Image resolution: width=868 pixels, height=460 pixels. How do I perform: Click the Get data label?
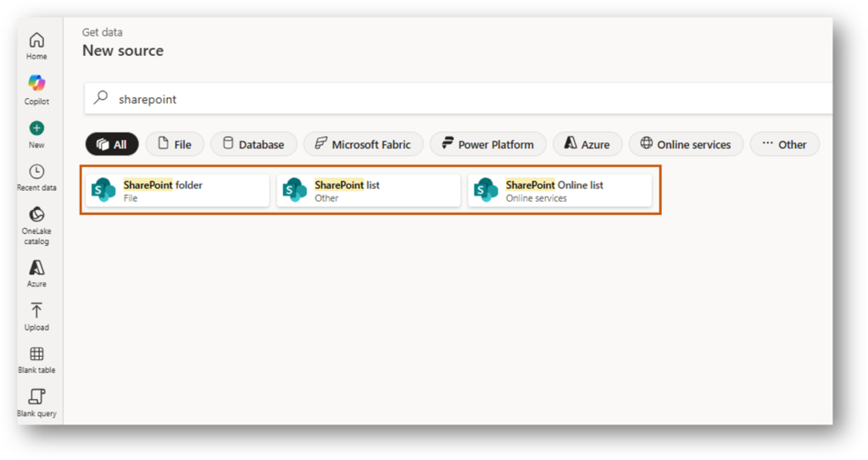(103, 32)
